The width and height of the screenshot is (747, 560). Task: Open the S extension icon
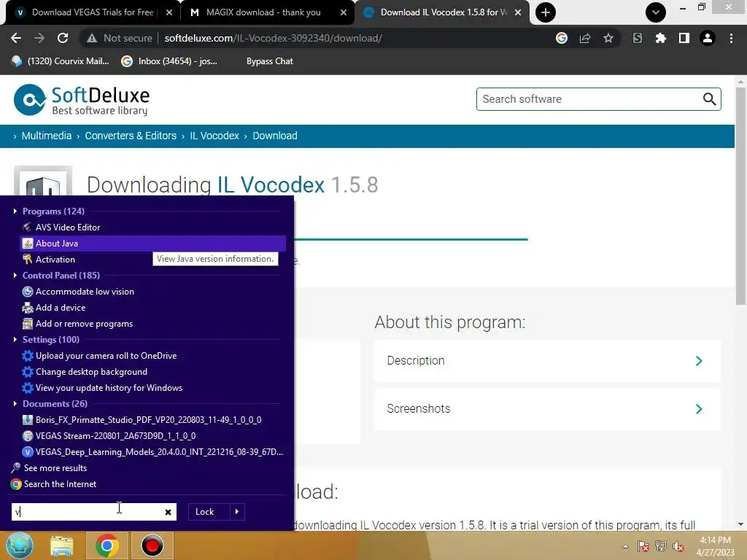(x=638, y=38)
